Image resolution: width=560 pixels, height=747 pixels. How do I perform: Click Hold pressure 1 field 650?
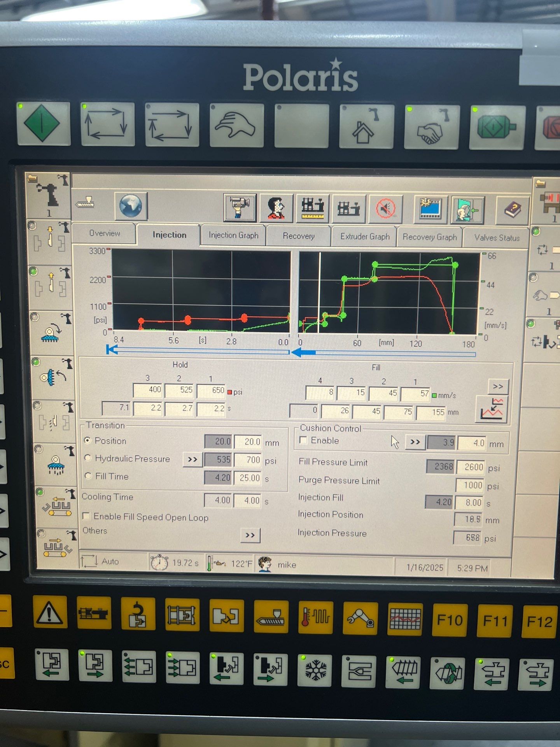[211, 391]
